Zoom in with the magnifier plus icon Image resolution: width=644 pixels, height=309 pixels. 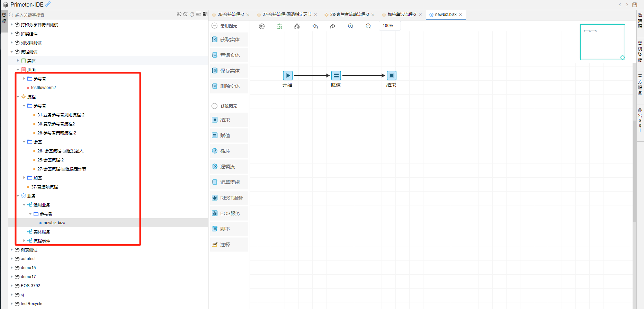point(350,26)
